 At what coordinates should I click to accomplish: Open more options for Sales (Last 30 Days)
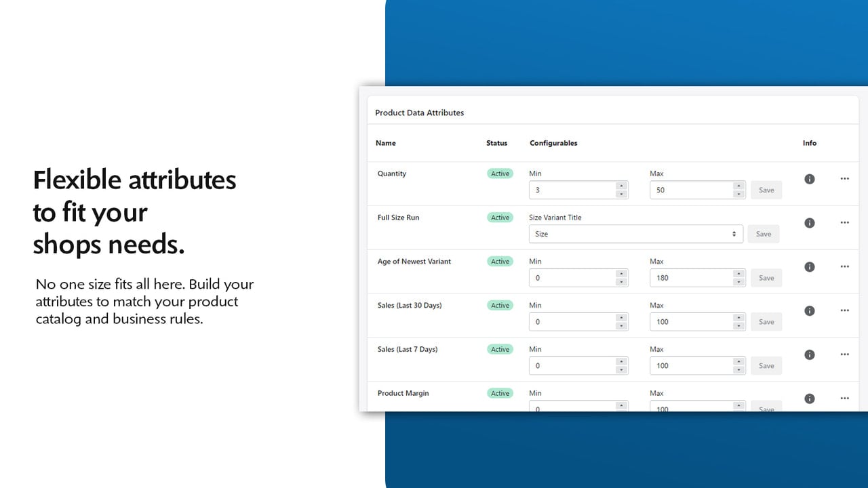point(844,311)
